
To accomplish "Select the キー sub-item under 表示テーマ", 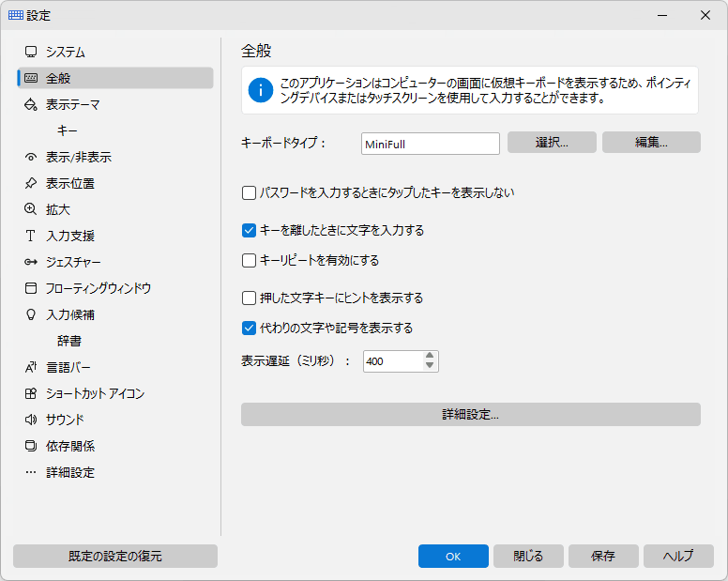I will click(115, 131).
